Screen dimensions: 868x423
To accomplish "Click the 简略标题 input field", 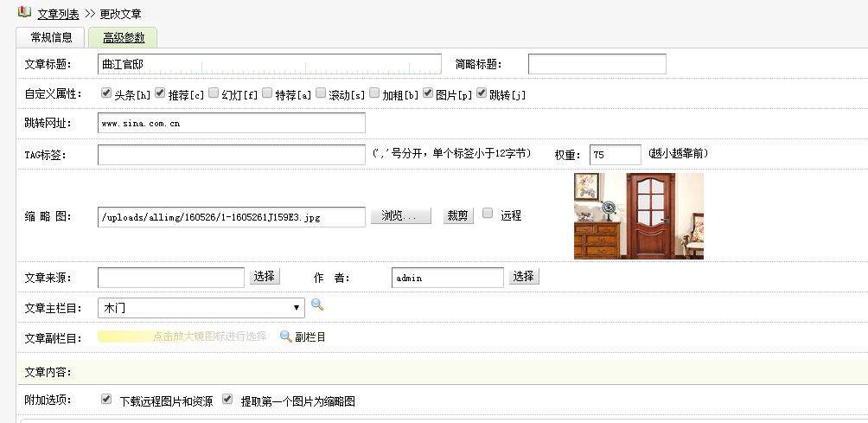I will 597,64.
